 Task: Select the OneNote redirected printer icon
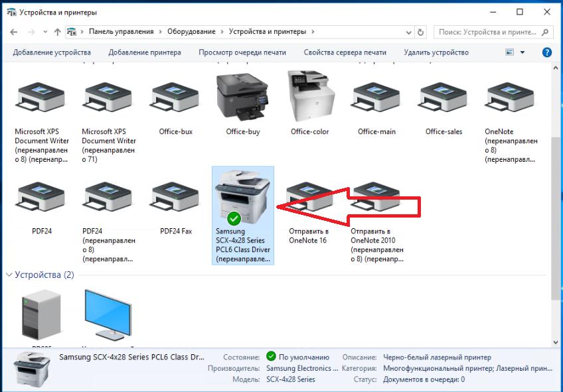tap(510, 97)
